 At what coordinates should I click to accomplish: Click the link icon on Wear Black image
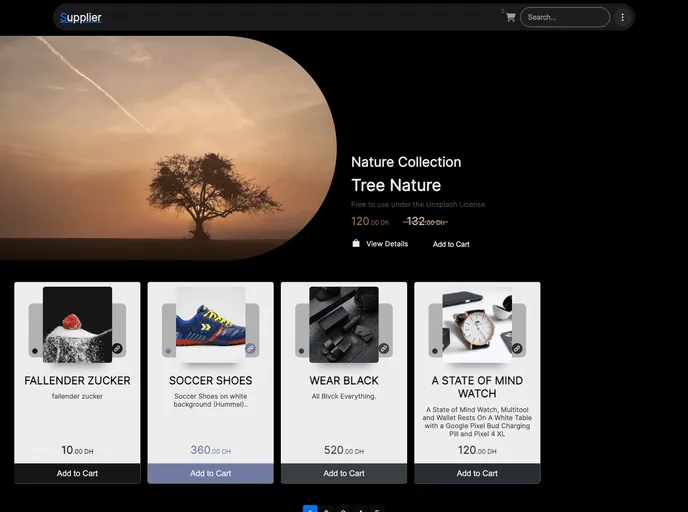[x=384, y=349]
